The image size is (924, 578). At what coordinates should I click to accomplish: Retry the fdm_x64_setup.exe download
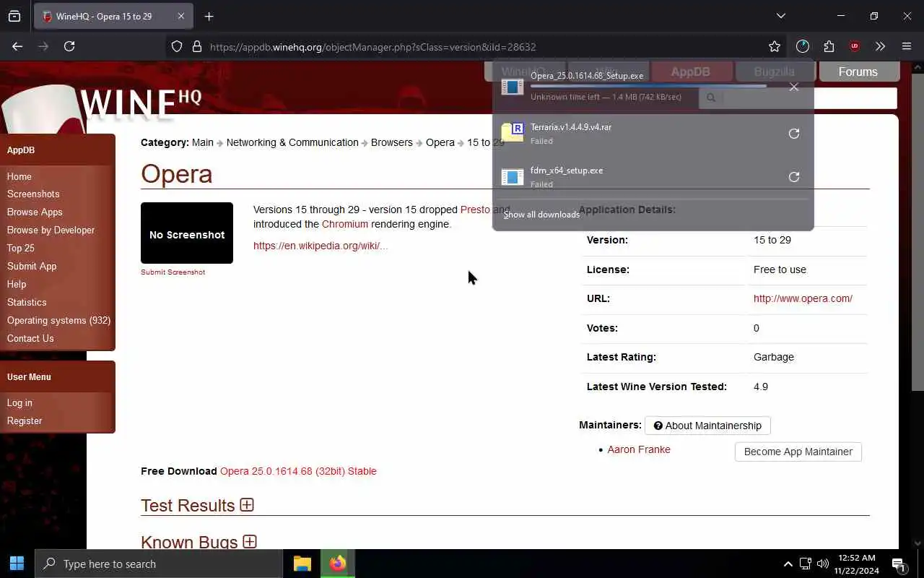tap(794, 177)
